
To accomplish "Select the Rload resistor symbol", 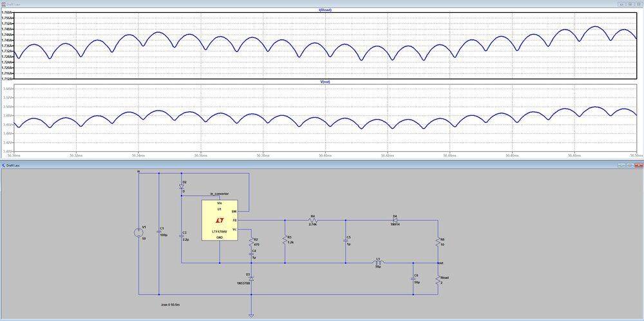I will [x=438, y=280].
